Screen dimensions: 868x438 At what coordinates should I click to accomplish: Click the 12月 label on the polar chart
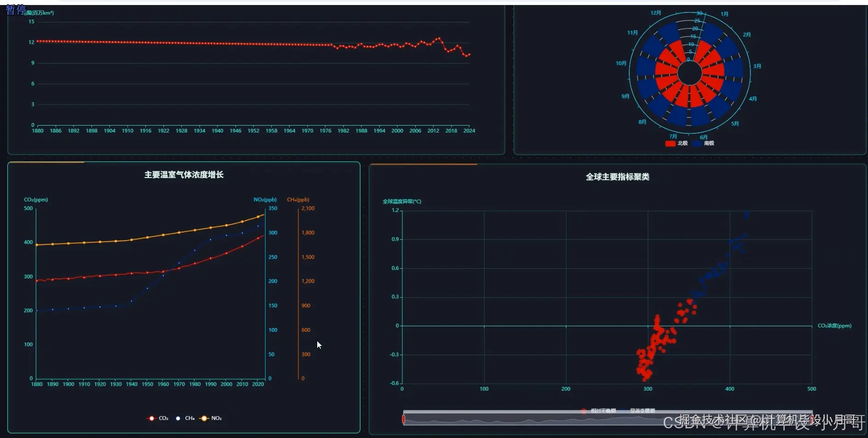tap(656, 13)
